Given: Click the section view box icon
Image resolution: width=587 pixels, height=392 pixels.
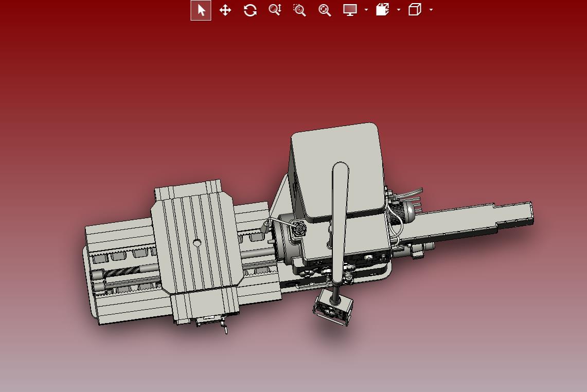Looking at the screenshot, I should pyautogui.click(x=383, y=10).
